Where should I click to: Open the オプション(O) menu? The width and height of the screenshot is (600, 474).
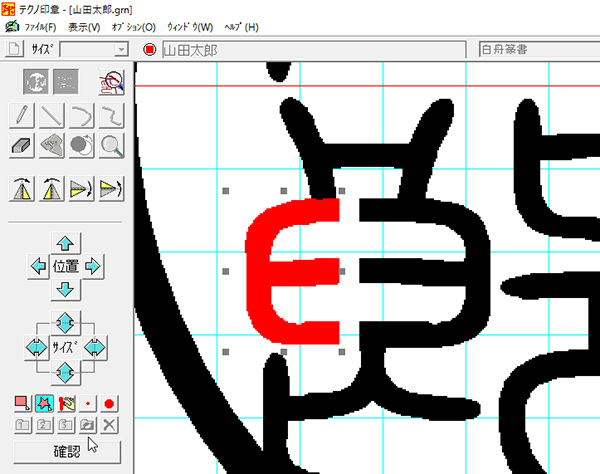(x=132, y=26)
